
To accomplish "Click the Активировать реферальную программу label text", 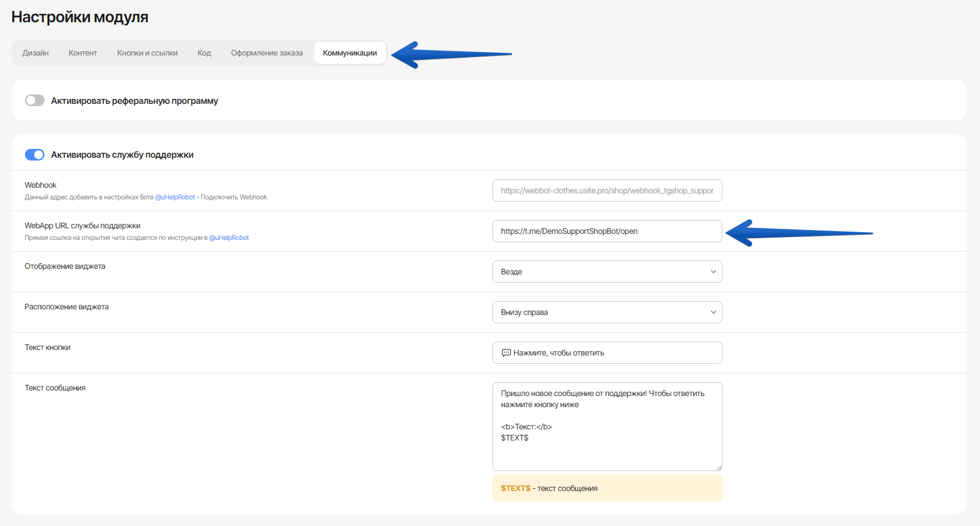I will pyautogui.click(x=134, y=101).
